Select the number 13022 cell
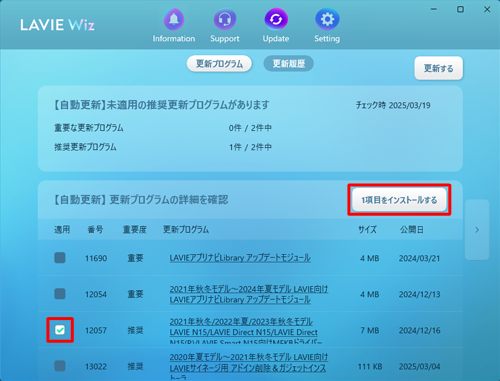 [x=96, y=367]
